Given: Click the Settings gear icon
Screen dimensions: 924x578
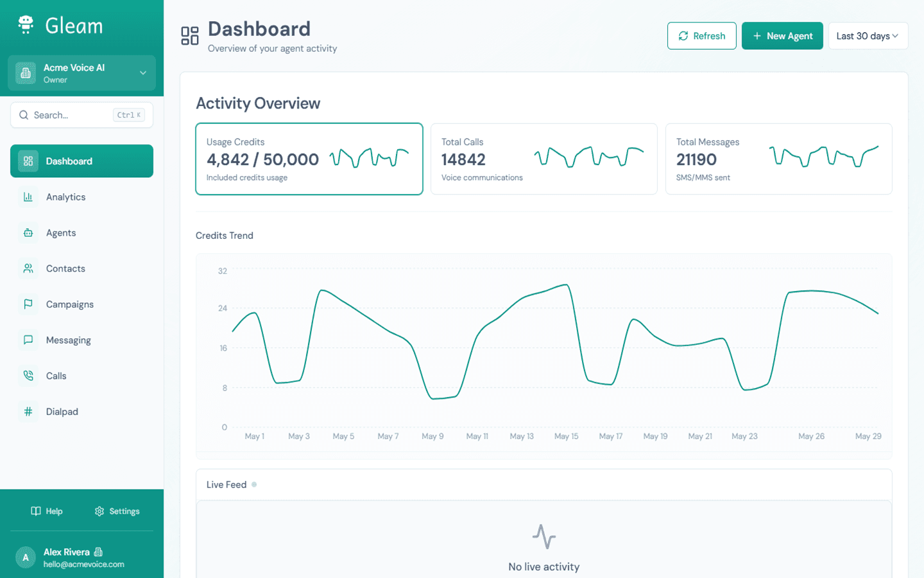Looking at the screenshot, I should pos(99,511).
